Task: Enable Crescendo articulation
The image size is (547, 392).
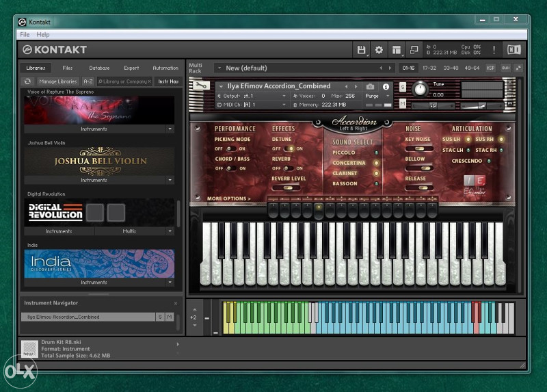Action: click(x=489, y=161)
